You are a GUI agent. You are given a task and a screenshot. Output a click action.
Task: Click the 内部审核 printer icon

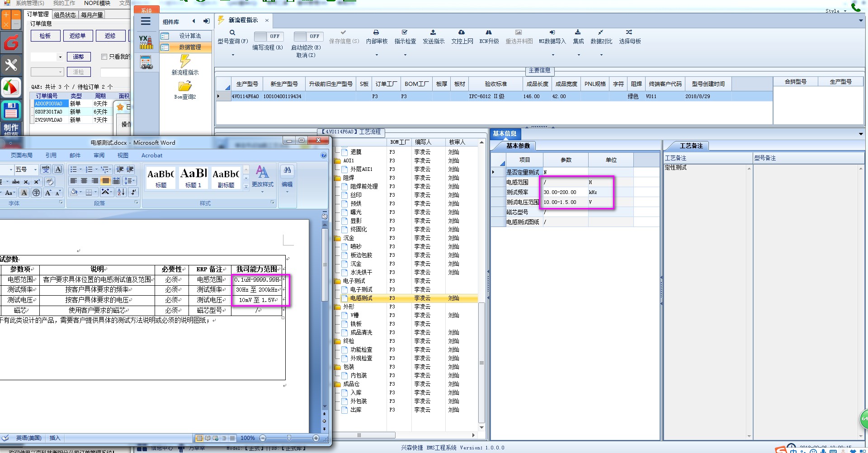coord(376,33)
